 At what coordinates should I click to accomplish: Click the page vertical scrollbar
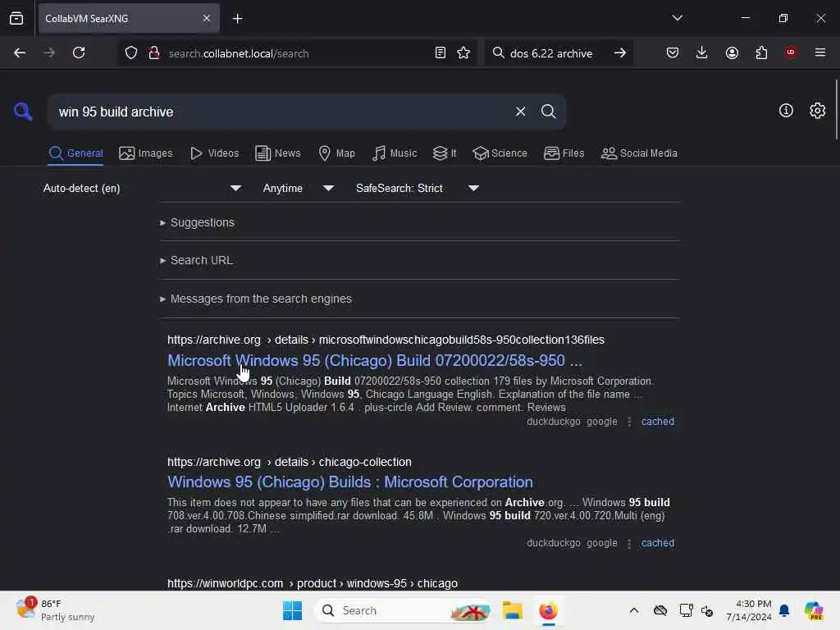click(x=836, y=110)
